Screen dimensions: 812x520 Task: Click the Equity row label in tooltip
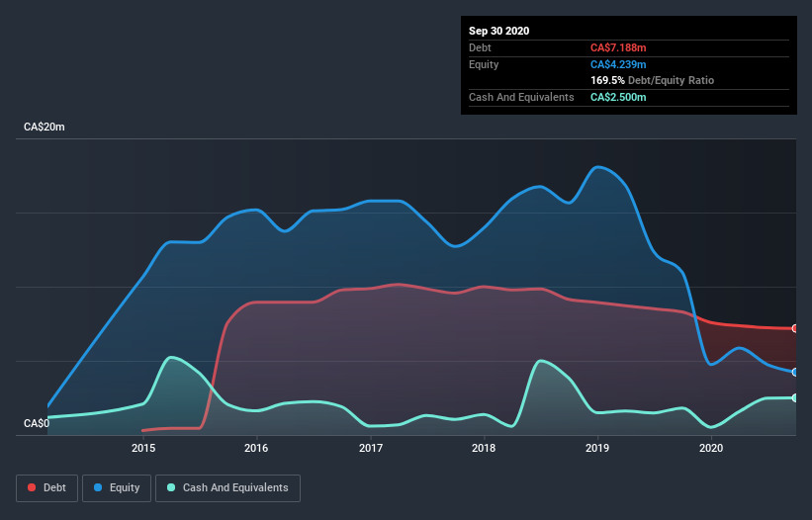484,64
